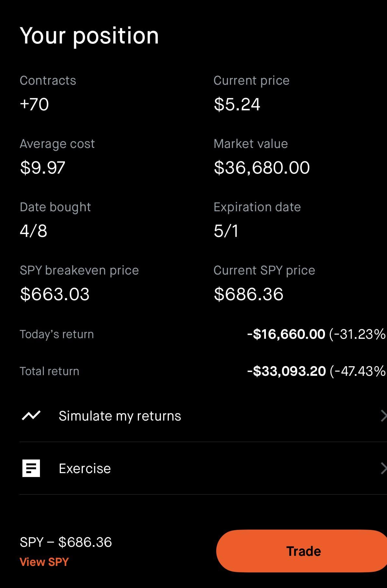Viewport: 387px width, 588px height.
Task: Tap the Total return amount -$33,093.20
Action: tap(286, 371)
